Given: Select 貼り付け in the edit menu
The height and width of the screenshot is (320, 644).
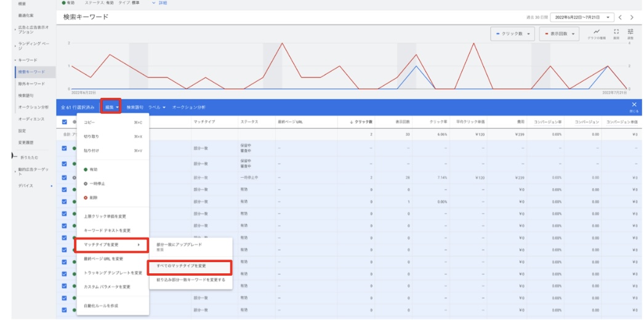Looking at the screenshot, I should (113, 151).
